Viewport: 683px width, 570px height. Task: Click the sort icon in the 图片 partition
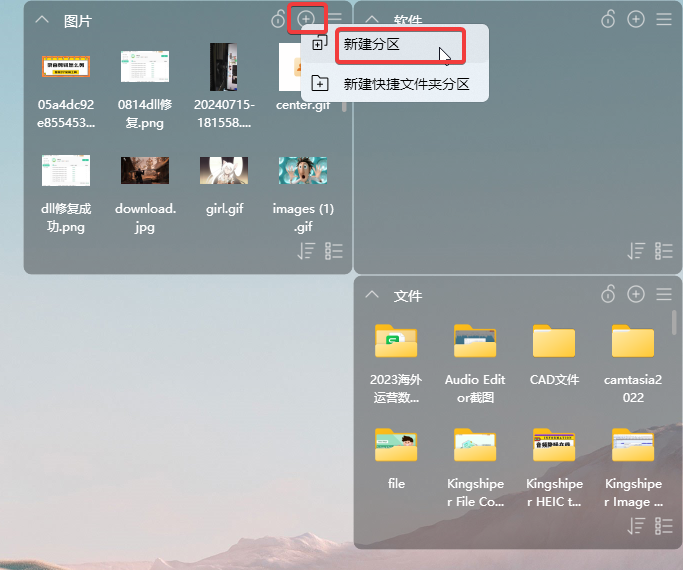[306, 251]
